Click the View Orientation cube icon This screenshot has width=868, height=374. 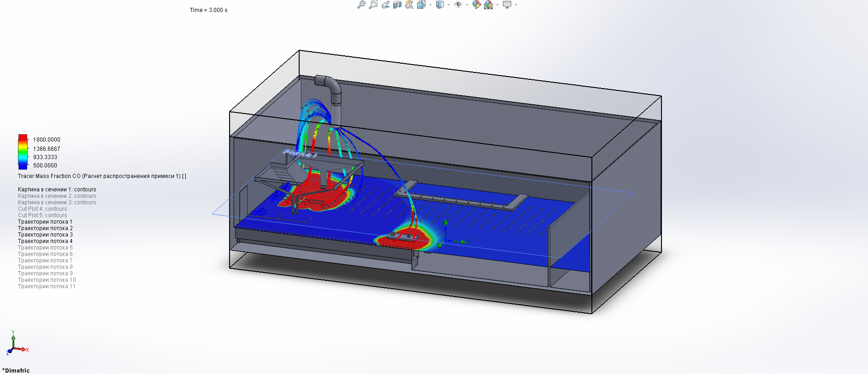point(421,5)
